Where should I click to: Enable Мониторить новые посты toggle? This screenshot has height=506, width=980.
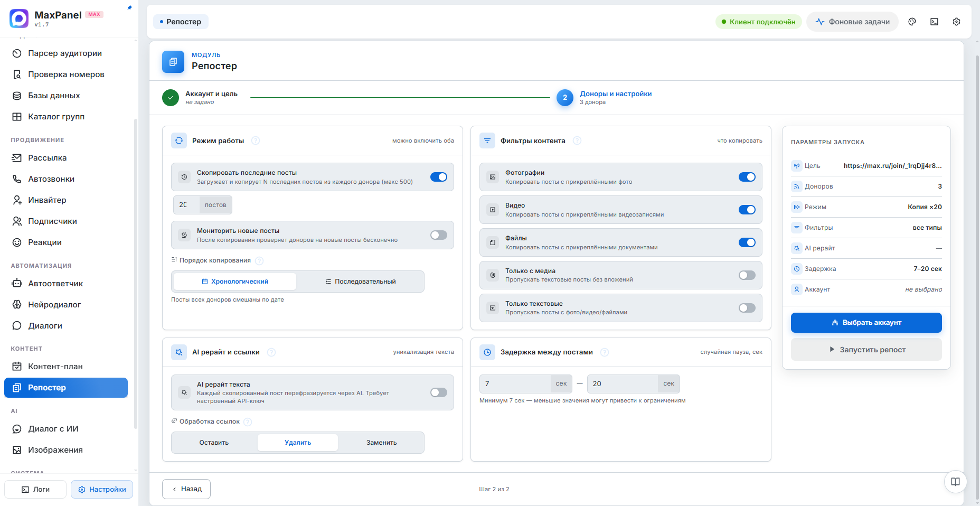(439, 235)
